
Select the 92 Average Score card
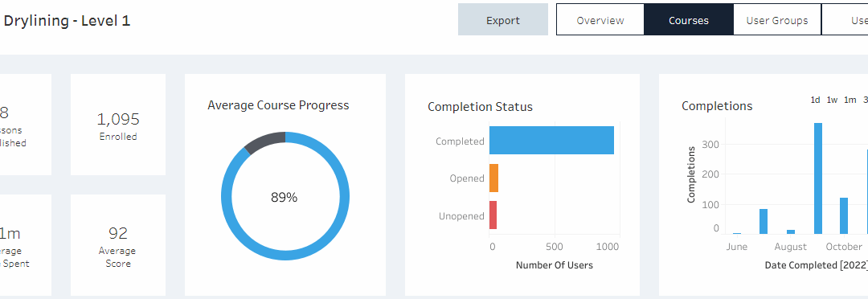click(x=118, y=244)
